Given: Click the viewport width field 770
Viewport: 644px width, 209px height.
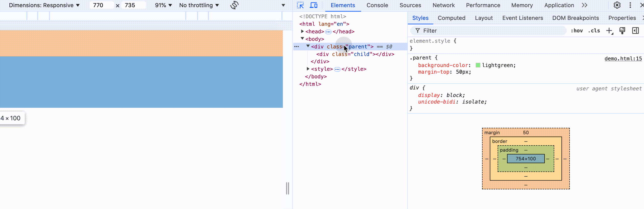Looking at the screenshot, I should (x=101, y=5).
